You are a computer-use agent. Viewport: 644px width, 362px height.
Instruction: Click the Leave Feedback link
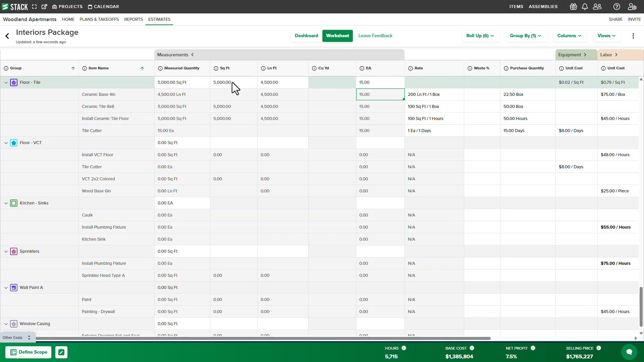click(375, 36)
